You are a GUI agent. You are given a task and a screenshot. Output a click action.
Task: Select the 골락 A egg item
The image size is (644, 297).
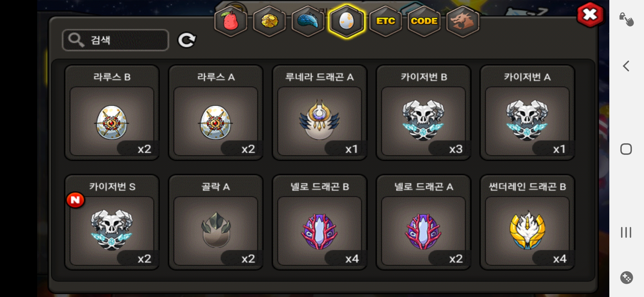215,222
